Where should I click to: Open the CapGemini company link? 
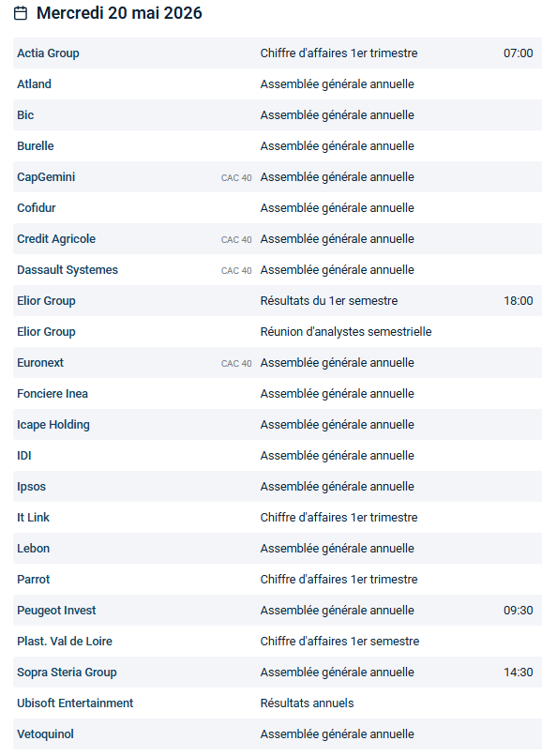(46, 177)
